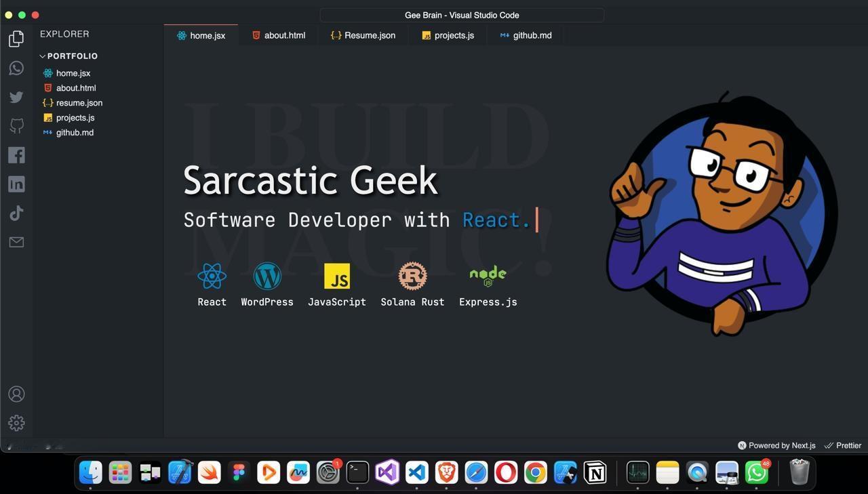The width and height of the screenshot is (868, 494).
Task: Open the email envelope icon in activity bar
Action: tap(16, 242)
